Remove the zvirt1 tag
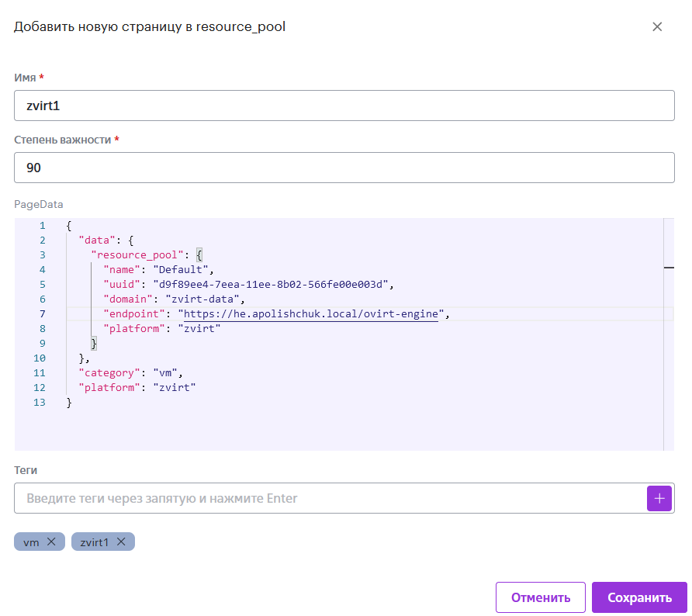 tap(121, 542)
